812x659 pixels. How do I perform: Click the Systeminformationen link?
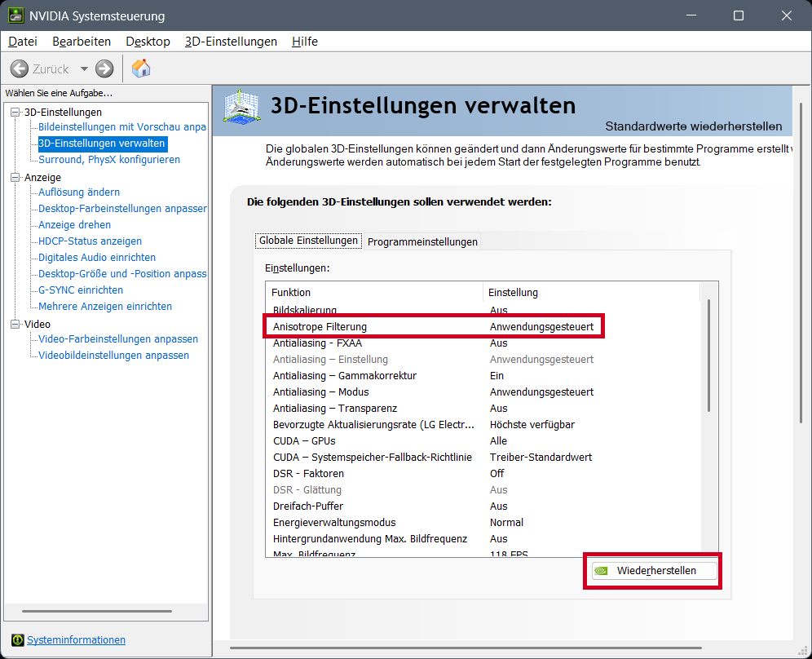pos(76,639)
